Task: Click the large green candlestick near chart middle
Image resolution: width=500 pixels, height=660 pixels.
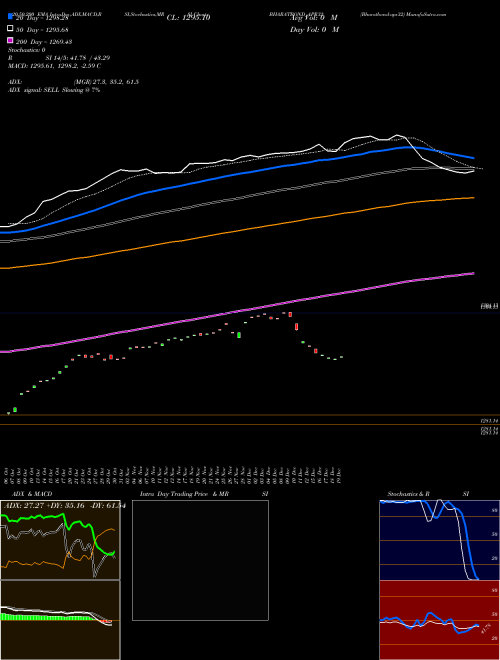Action: (239, 335)
